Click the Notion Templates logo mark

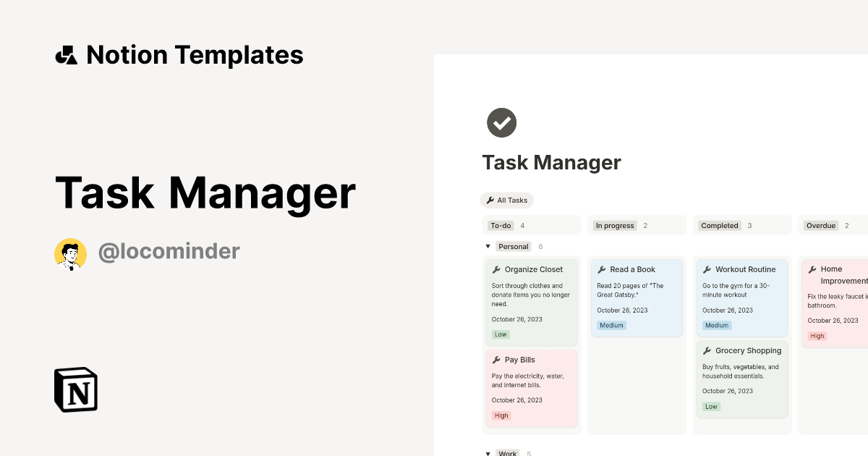click(x=66, y=54)
